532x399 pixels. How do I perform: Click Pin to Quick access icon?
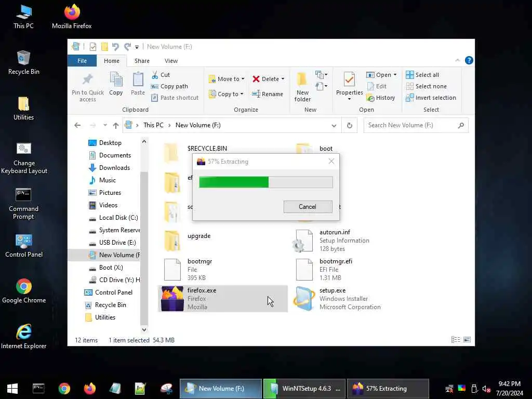pos(87,79)
